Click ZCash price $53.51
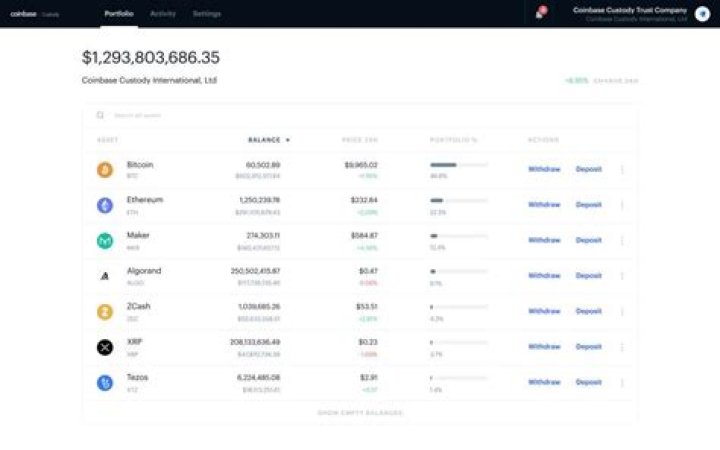Image resolution: width=720 pixels, height=450 pixels. [366, 306]
